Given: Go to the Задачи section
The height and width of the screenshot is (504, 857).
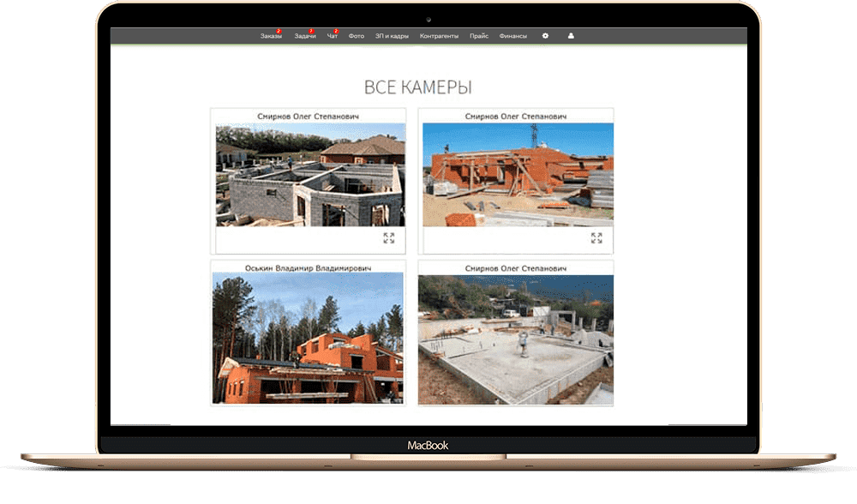Looking at the screenshot, I should click(304, 37).
